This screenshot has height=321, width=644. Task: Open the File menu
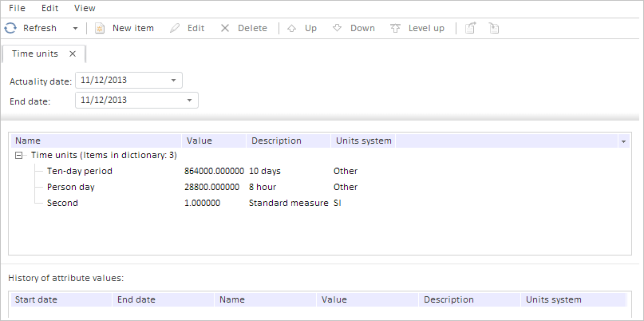[x=18, y=8]
